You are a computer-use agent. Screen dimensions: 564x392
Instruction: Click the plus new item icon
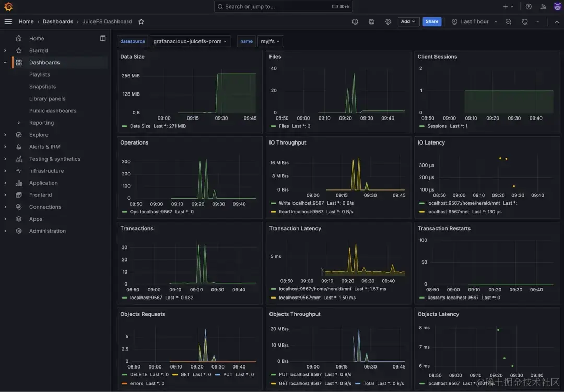coord(506,6)
